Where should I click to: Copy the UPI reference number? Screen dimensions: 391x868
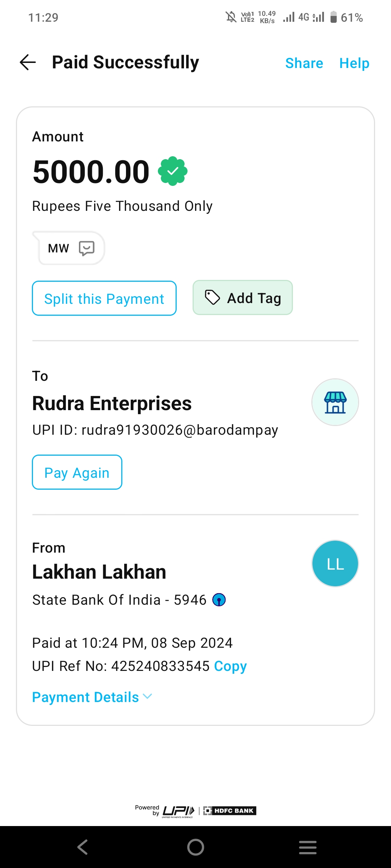(230, 666)
